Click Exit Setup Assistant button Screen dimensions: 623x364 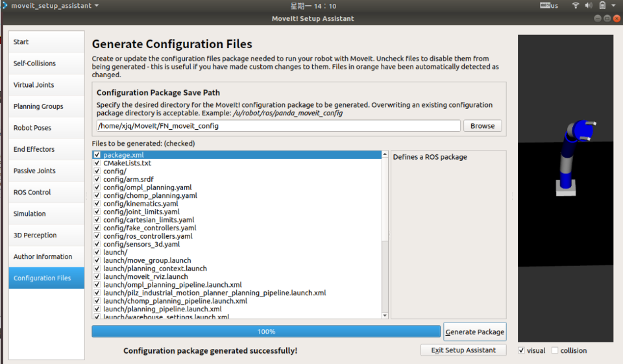coord(463,350)
